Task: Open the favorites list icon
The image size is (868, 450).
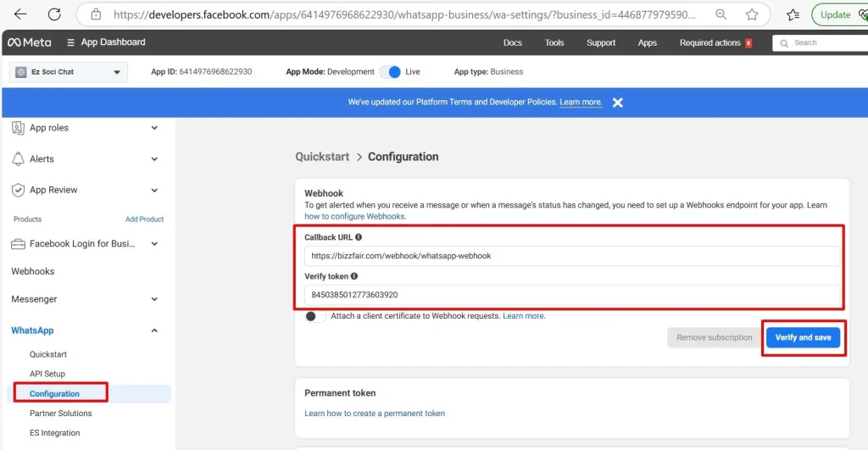Action: 793,14
